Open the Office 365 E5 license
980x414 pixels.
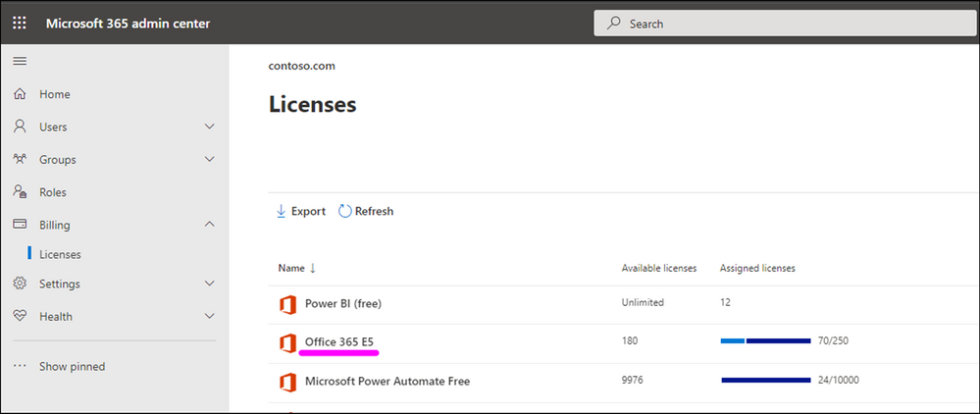click(x=338, y=341)
